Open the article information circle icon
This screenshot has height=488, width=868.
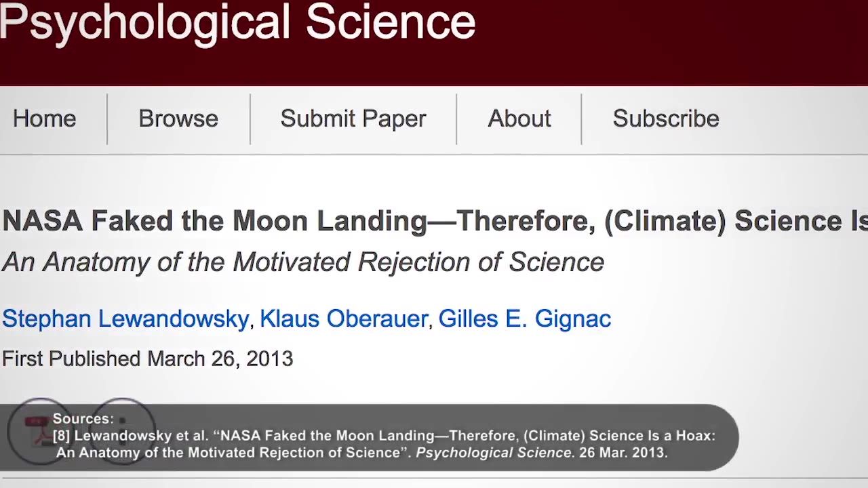click(123, 430)
